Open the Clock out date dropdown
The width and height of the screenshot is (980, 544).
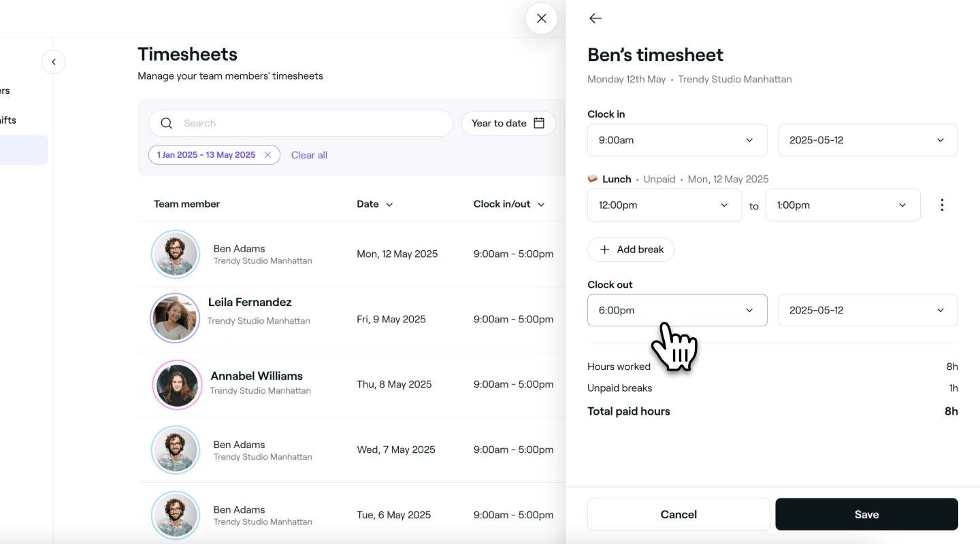tap(868, 310)
